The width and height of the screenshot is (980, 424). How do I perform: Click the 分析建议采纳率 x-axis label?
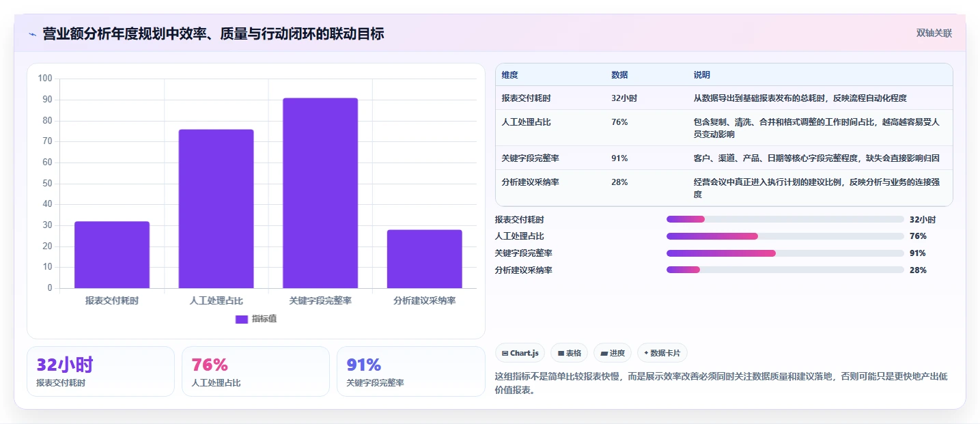click(x=424, y=300)
